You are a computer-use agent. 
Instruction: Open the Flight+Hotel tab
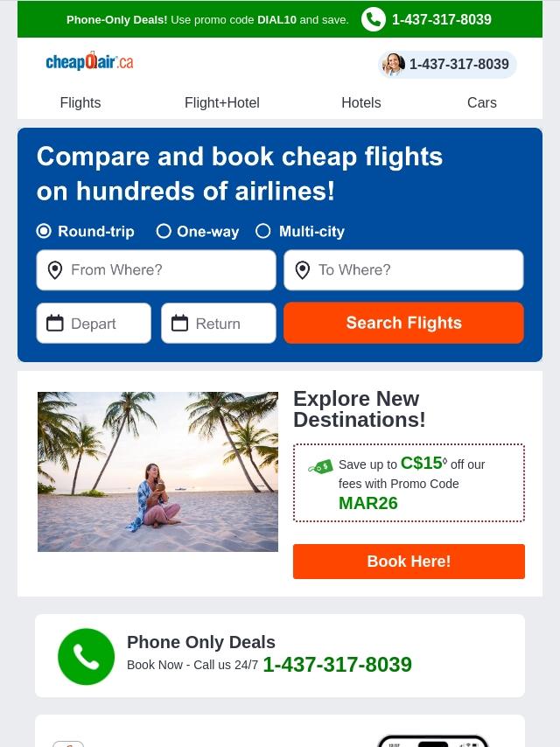point(222,103)
